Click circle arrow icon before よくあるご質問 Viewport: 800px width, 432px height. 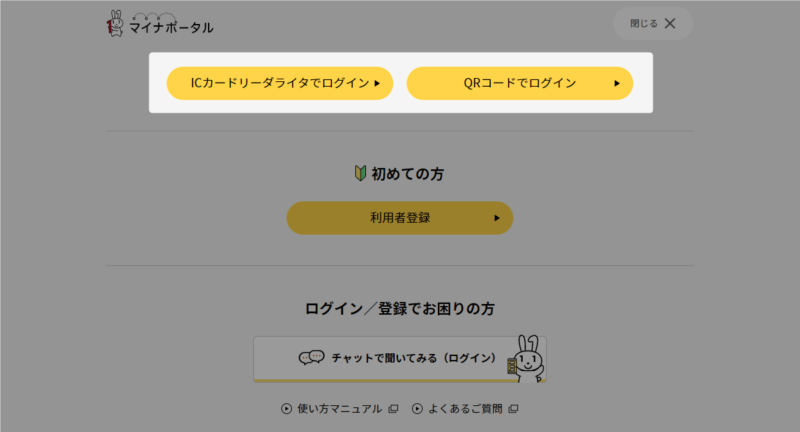click(417, 408)
